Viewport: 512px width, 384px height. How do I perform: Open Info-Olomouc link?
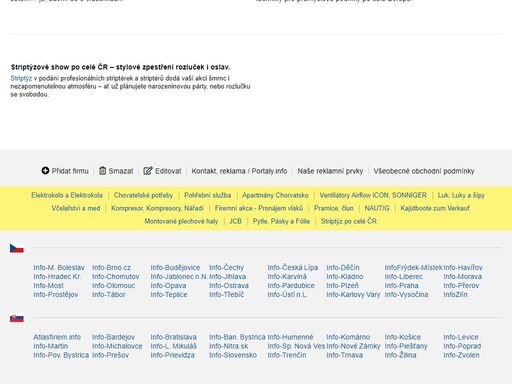(x=114, y=286)
